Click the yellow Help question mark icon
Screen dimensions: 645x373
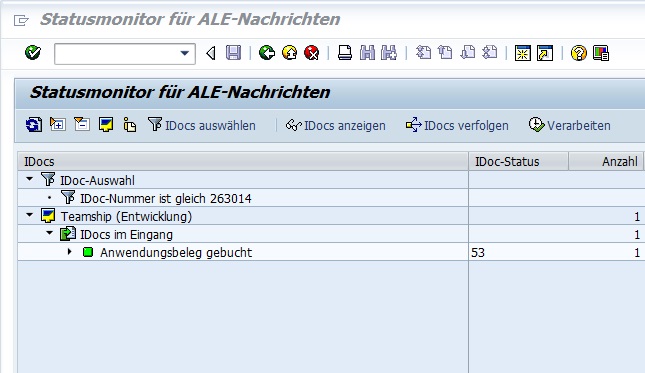coord(578,53)
